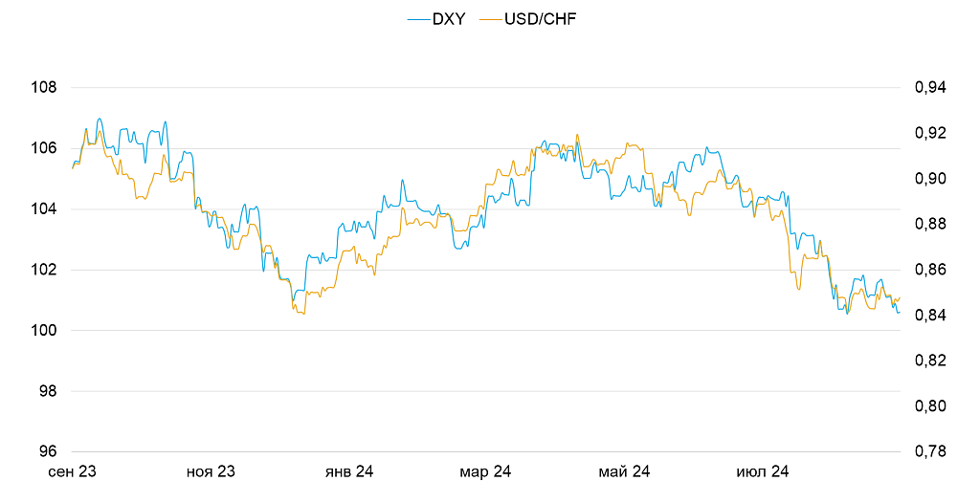The width and height of the screenshot is (980, 503).
Task: Click the 0,84 right axis label
Action: click(930, 316)
